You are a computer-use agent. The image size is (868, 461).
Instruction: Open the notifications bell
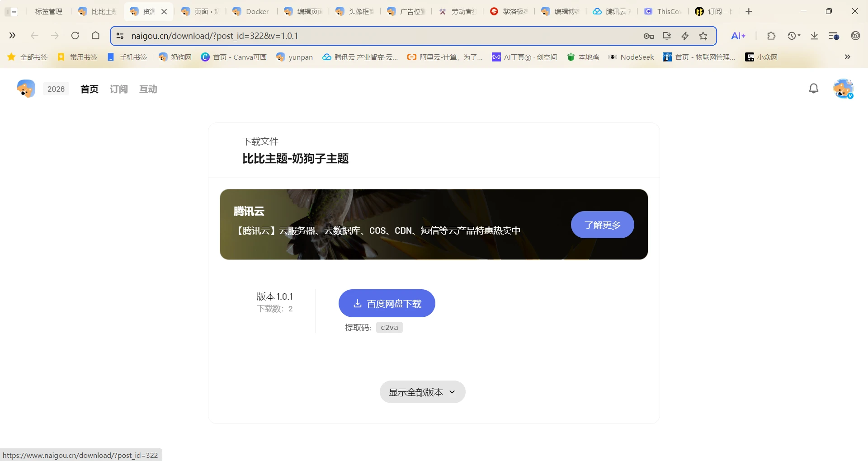(x=814, y=89)
